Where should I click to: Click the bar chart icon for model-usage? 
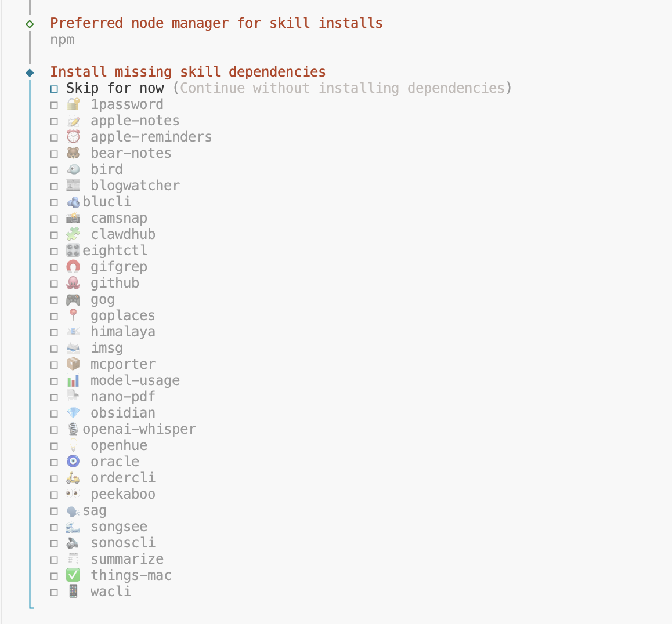pyautogui.click(x=73, y=381)
